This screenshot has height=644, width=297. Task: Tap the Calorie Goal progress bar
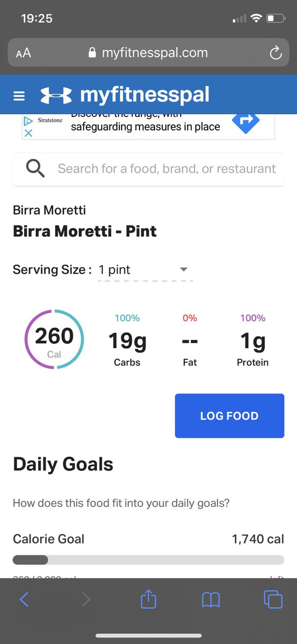click(x=148, y=560)
